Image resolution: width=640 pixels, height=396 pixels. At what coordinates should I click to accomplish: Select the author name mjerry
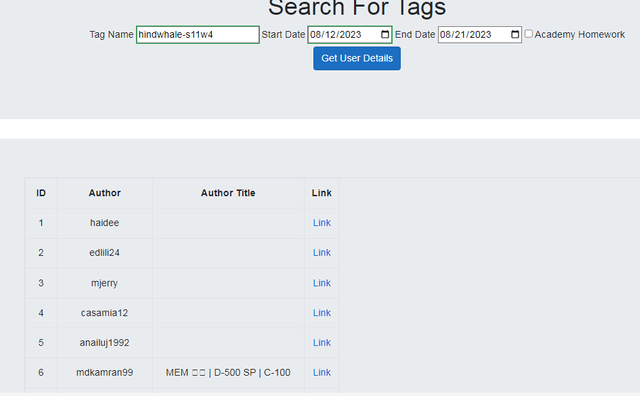[x=104, y=283]
